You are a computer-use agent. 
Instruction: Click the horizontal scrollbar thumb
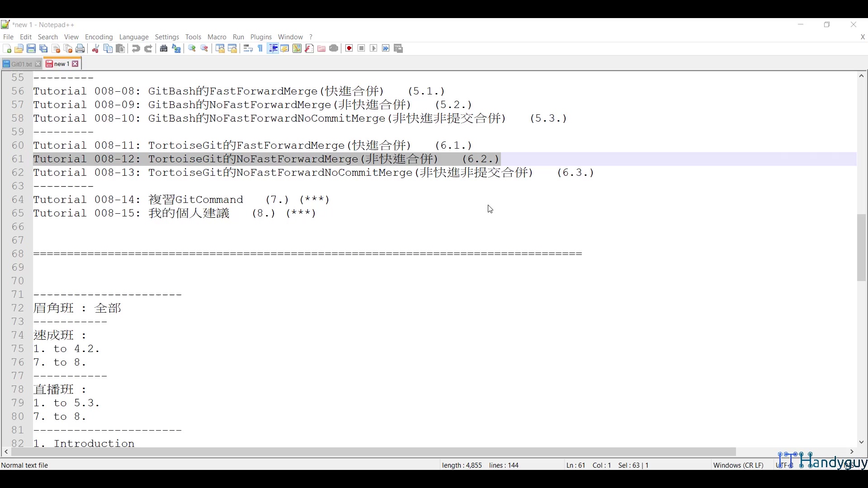click(373, 452)
